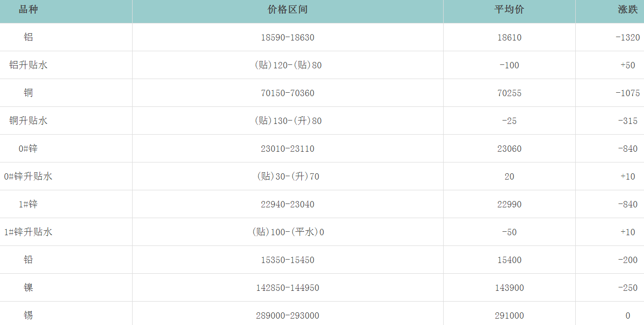Click the 铅 variety cell
644x325 pixels.
point(28,260)
